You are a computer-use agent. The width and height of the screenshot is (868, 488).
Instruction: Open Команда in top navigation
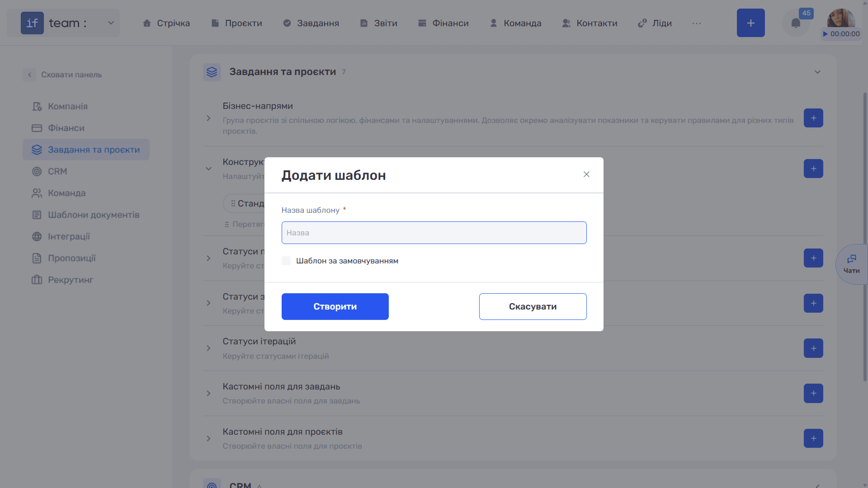[x=516, y=23]
